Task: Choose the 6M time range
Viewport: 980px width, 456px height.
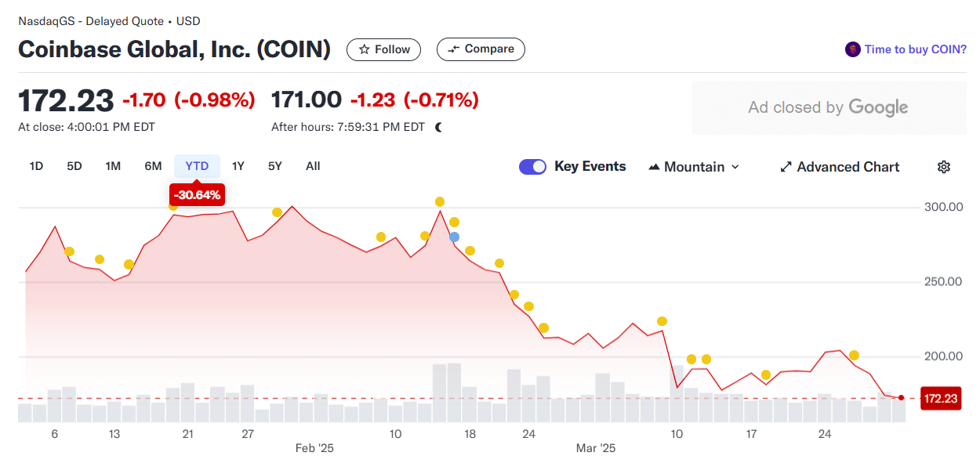Action: pos(153,166)
